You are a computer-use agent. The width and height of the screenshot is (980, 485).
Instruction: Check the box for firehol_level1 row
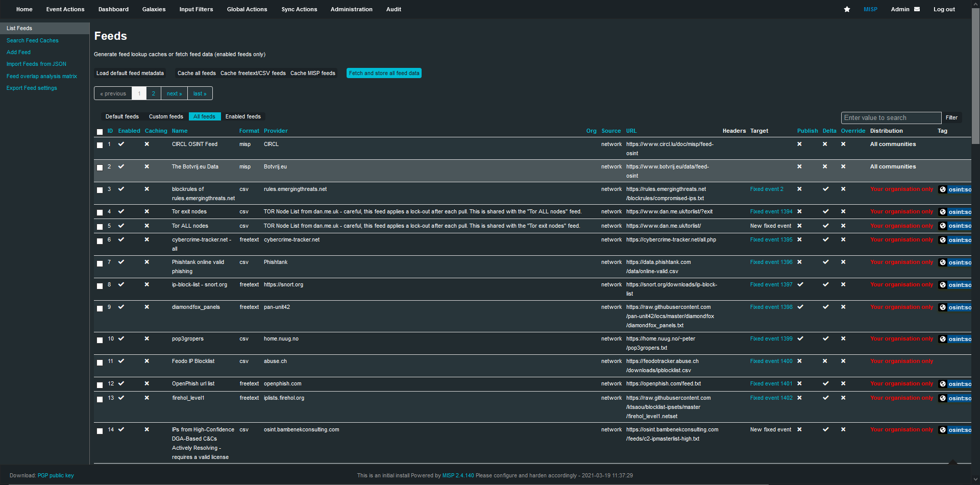tap(100, 399)
